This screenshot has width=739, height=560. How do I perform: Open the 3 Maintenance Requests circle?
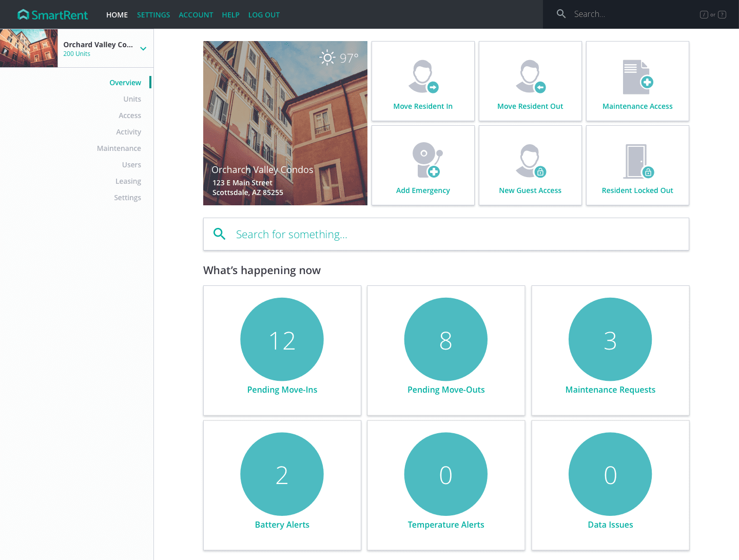[x=610, y=339]
